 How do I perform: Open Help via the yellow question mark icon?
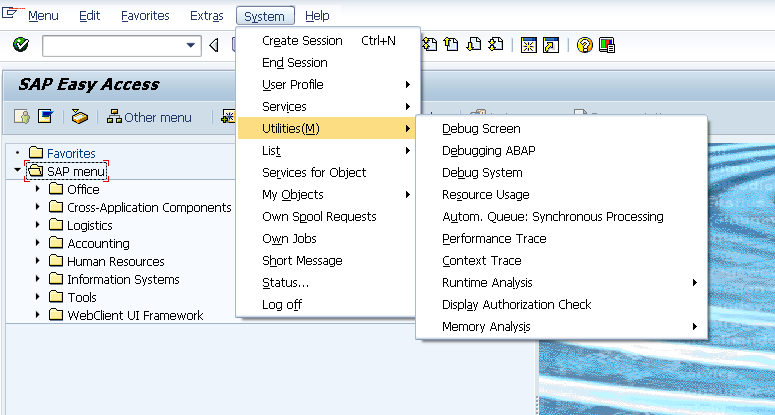[x=584, y=45]
